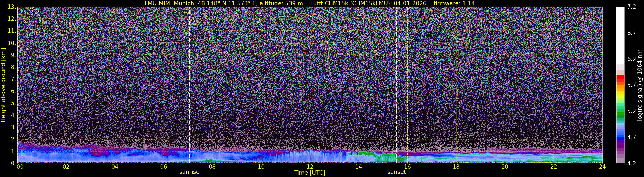Click the 'Time [UTC]' axis label
The image size is (644, 177).
pyautogui.click(x=310, y=173)
